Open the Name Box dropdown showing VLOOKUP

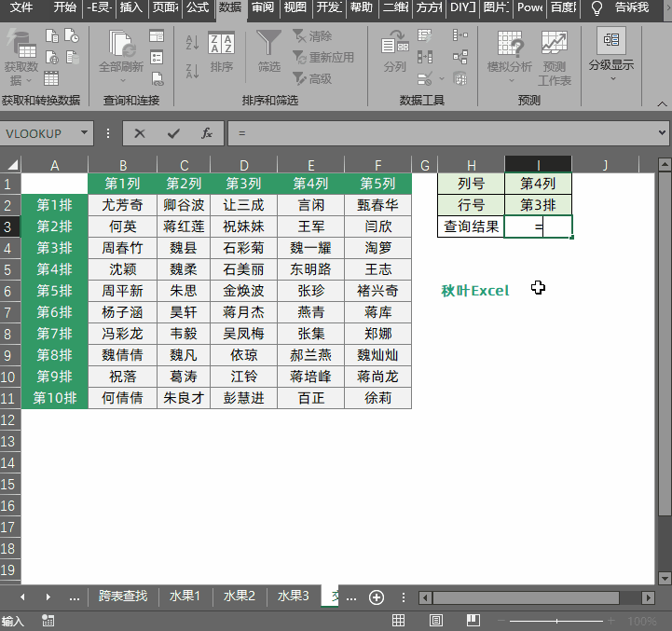(85, 133)
